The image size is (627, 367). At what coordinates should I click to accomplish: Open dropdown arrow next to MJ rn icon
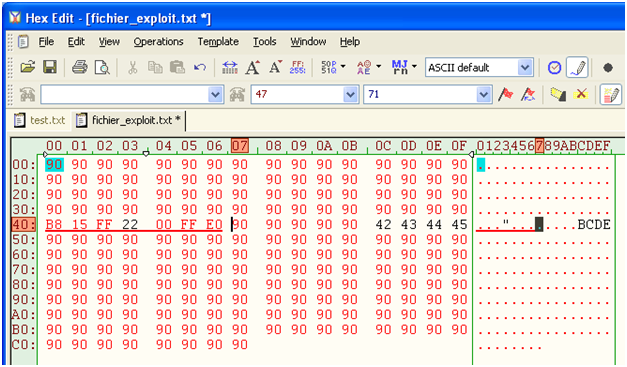coord(414,66)
